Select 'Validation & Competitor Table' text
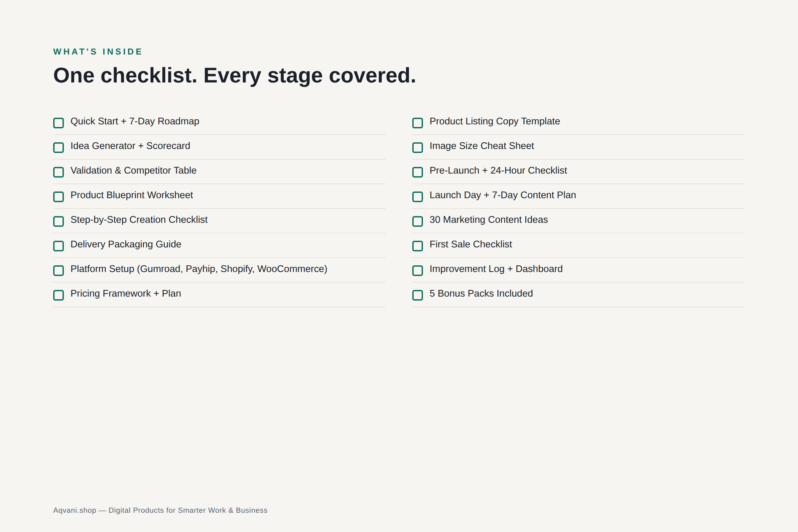798x532 pixels. tap(133, 170)
